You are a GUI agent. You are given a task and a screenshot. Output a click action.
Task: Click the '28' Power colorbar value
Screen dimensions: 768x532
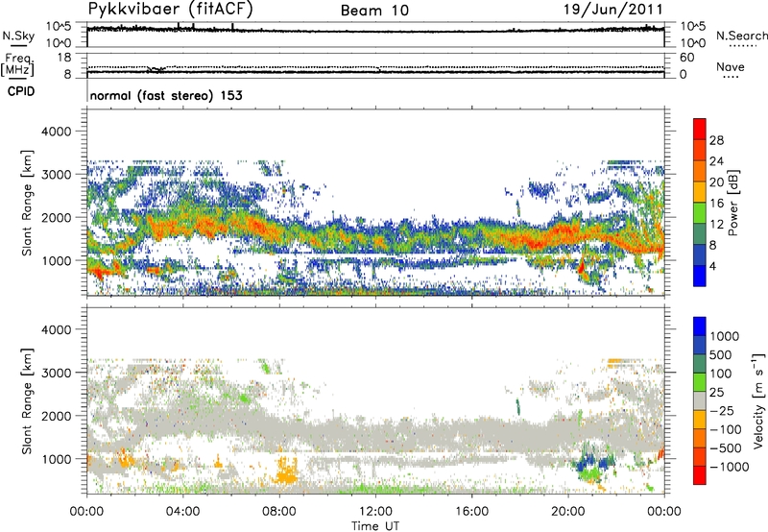click(716, 140)
